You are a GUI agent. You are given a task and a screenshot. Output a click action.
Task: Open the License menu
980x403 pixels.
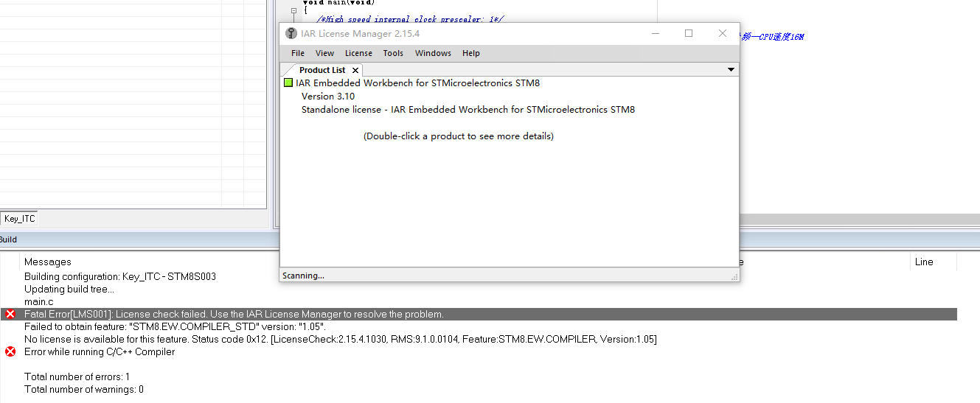(358, 53)
